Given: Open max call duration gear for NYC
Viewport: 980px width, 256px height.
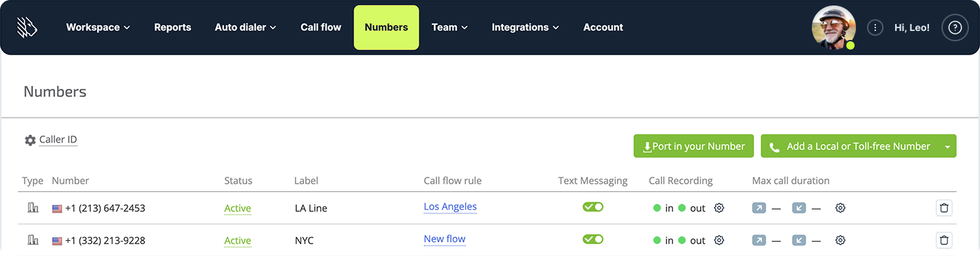Looking at the screenshot, I should pyautogui.click(x=840, y=240).
